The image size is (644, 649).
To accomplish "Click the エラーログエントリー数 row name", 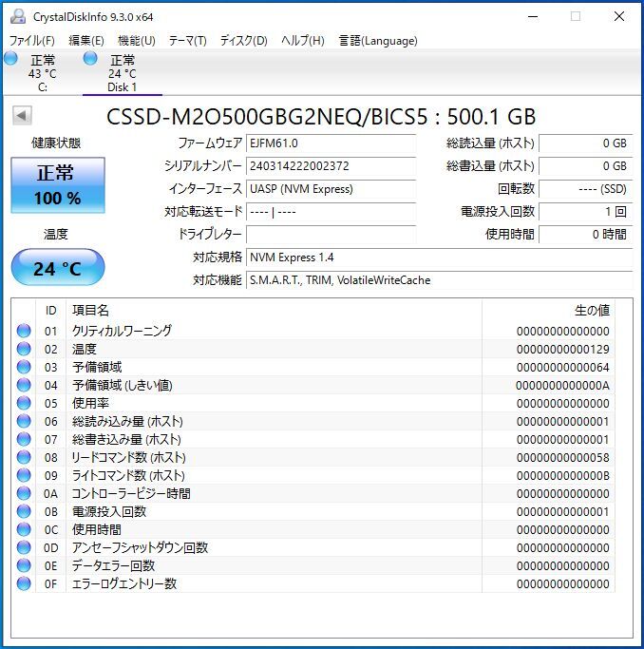I will point(124,583).
